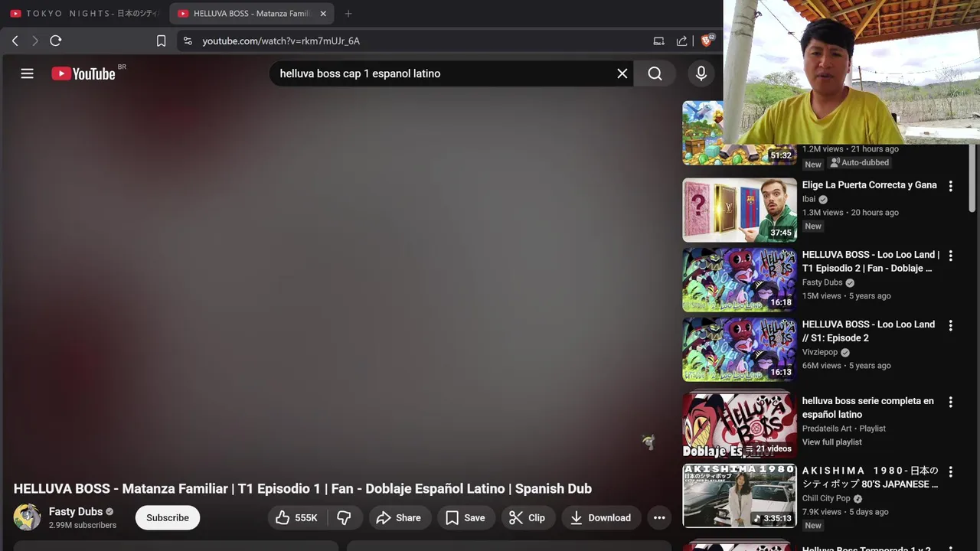The width and height of the screenshot is (980, 551).
Task: Open 'helluva boss serie completa en español latino' title
Action: [868, 408]
